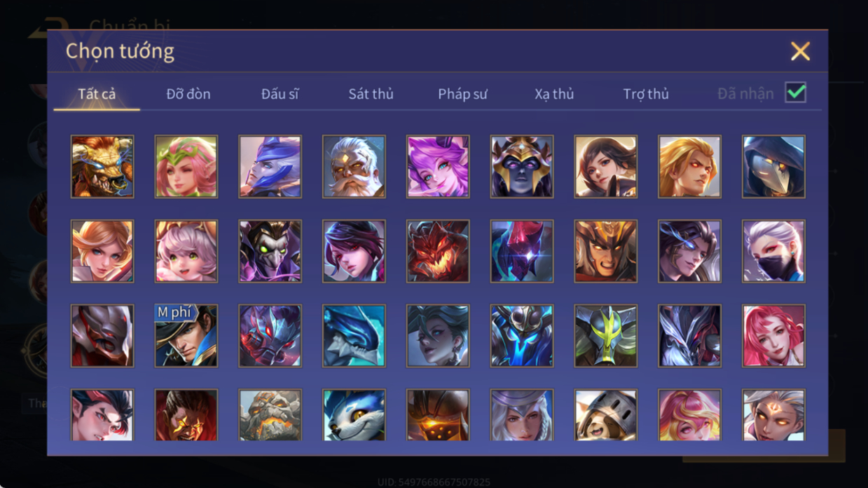Toggle the 'Đã nhận' checkbox
The image size is (868, 488).
[x=795, y=93]
